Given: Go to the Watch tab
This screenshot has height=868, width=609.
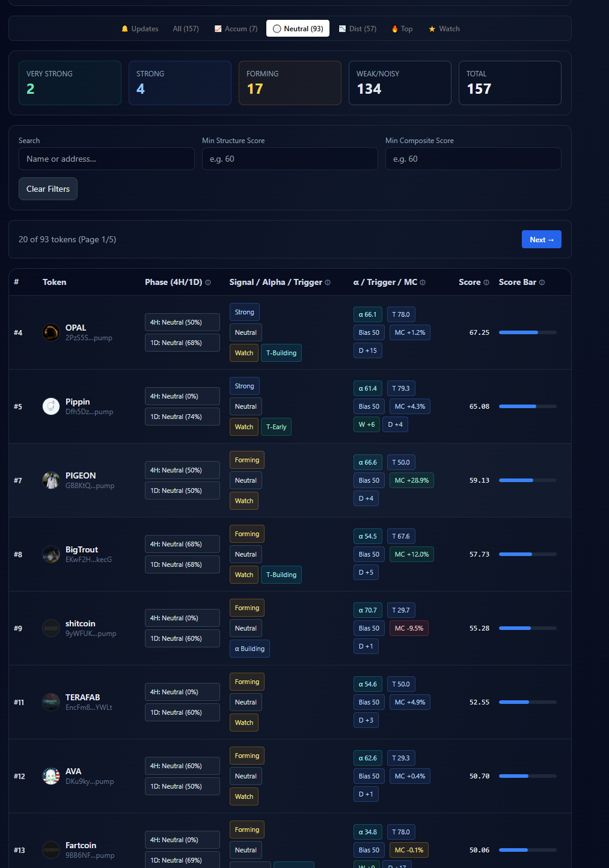Looking at the screenshot, I should coord(444,29).
